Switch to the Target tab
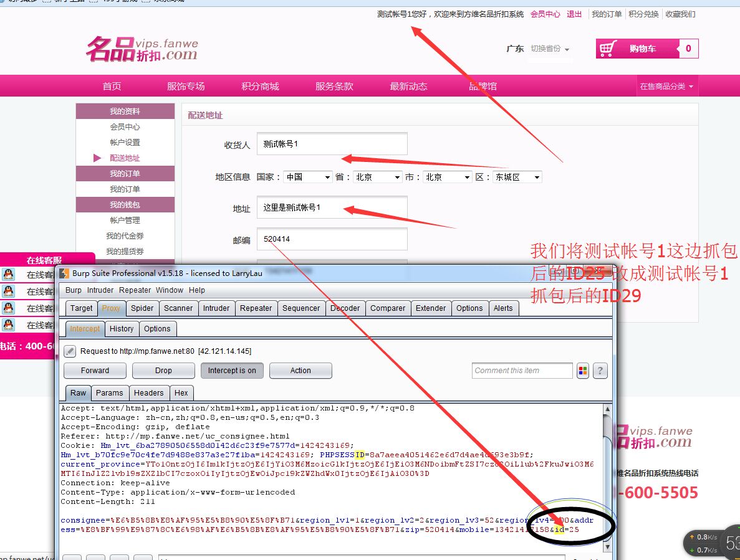Image resolution: width=740 pixels, height=560 pixels. point(81,308)
